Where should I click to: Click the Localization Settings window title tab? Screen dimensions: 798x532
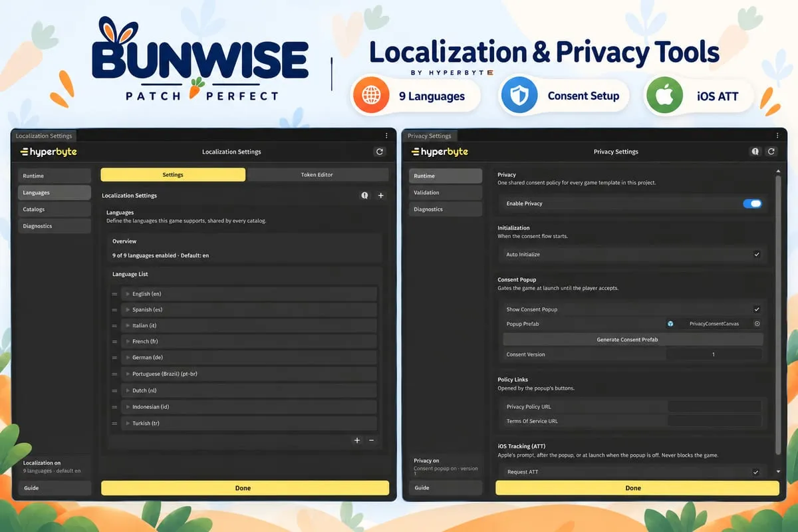click(44, 136)
